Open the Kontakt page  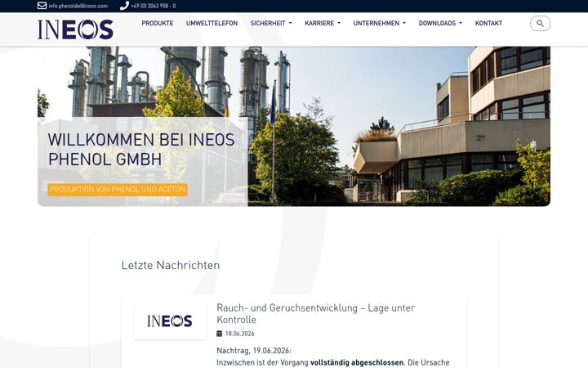[x=488, y=23]
